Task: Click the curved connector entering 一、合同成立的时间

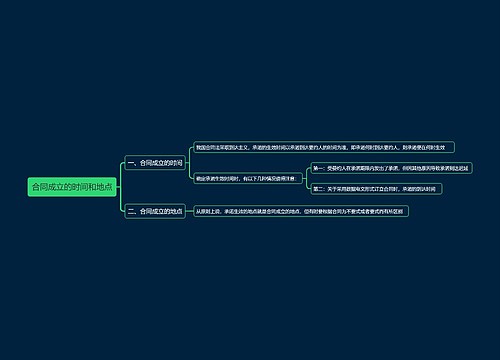Action: [x=122, y=167]
